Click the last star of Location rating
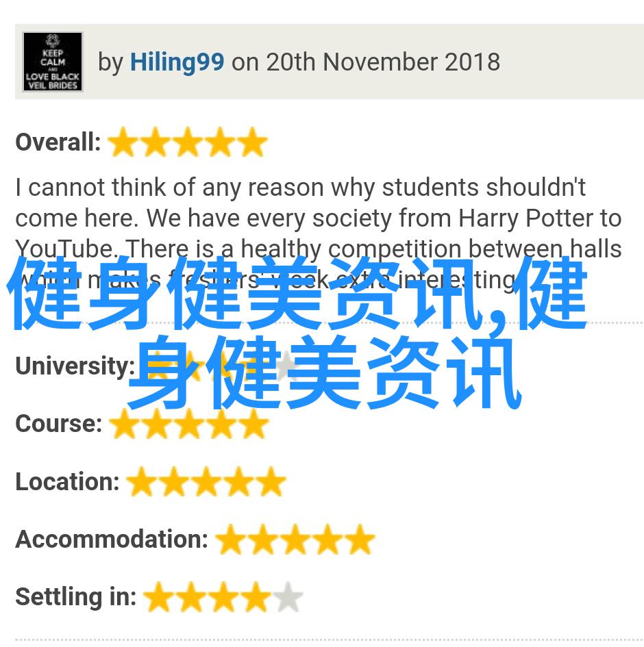 click(x=271, y=481)
